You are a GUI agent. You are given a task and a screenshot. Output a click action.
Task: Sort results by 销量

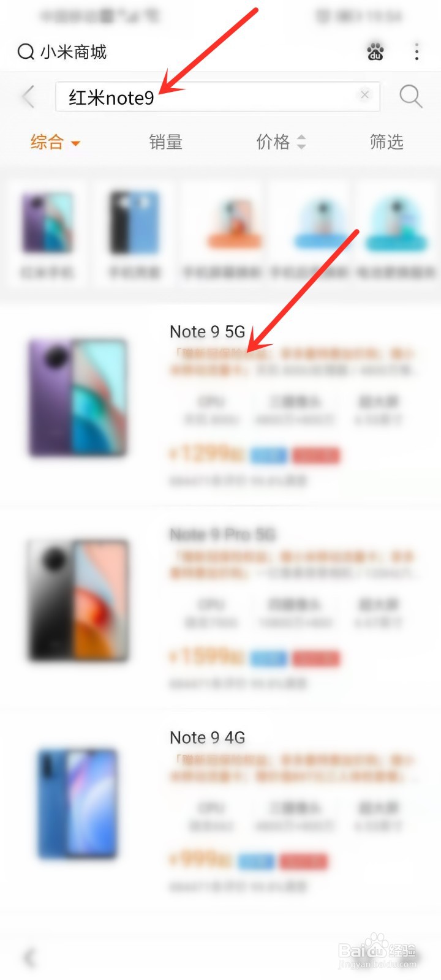click(x=165, y=142)
